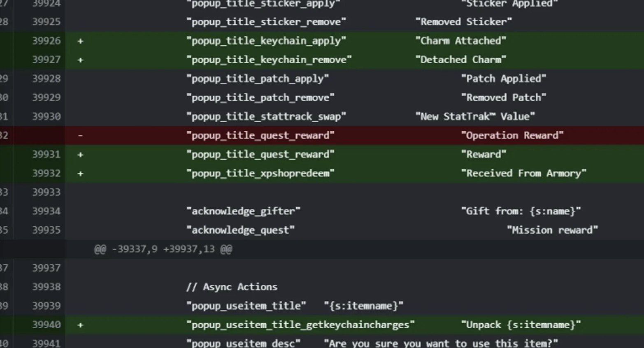Click the "Charm Attached" value

(461, 41)
